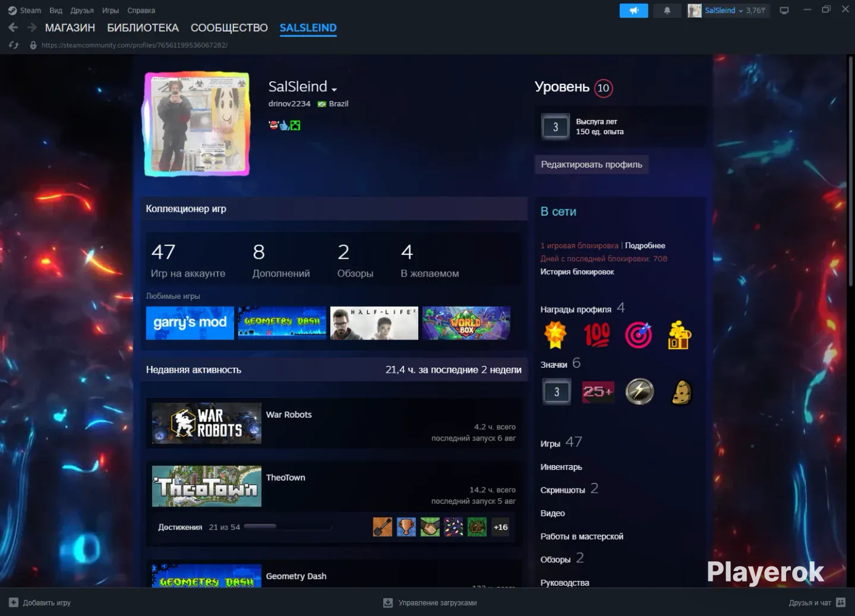Open the Инвентарь link
The image size is (855, 616).
(561, 467)
